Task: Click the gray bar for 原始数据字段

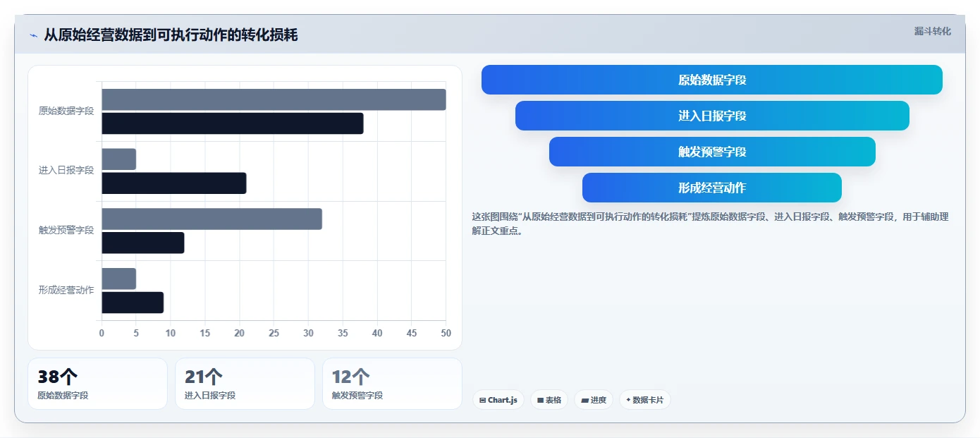Action: (x=274, y=99)
